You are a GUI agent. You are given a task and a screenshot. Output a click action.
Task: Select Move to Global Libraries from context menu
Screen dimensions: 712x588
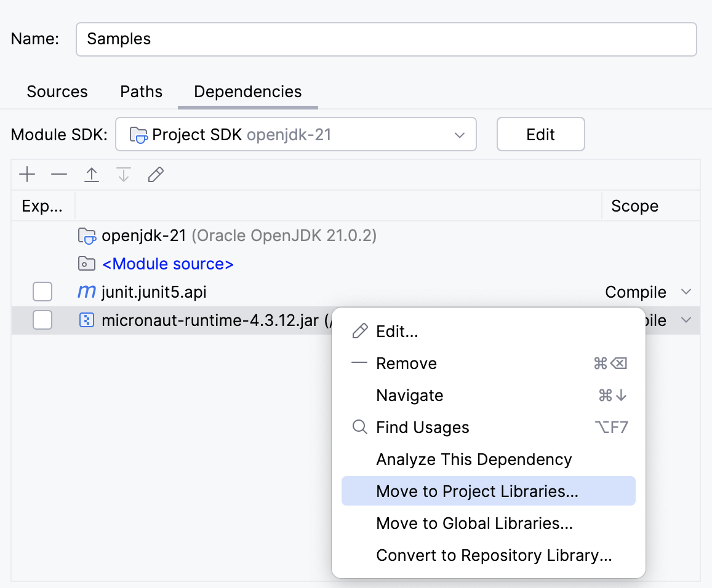[474, 523]
